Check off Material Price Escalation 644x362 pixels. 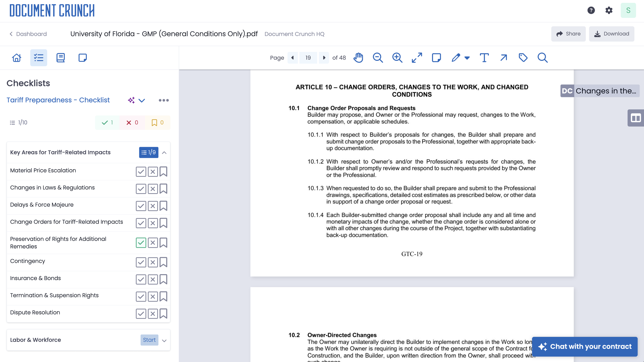(141, 172)
